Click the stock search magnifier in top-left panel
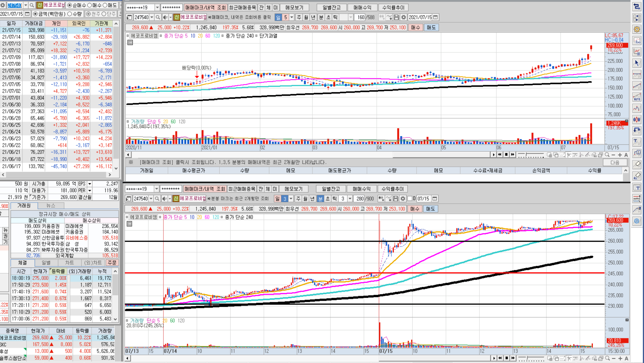The image size is (644, 363). [x=32, y=5]
